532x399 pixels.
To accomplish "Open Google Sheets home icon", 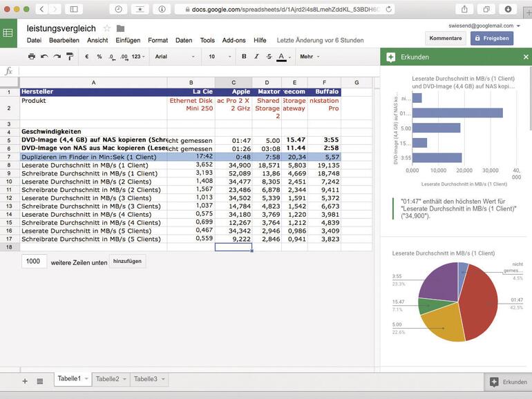I will pos(8,33).
